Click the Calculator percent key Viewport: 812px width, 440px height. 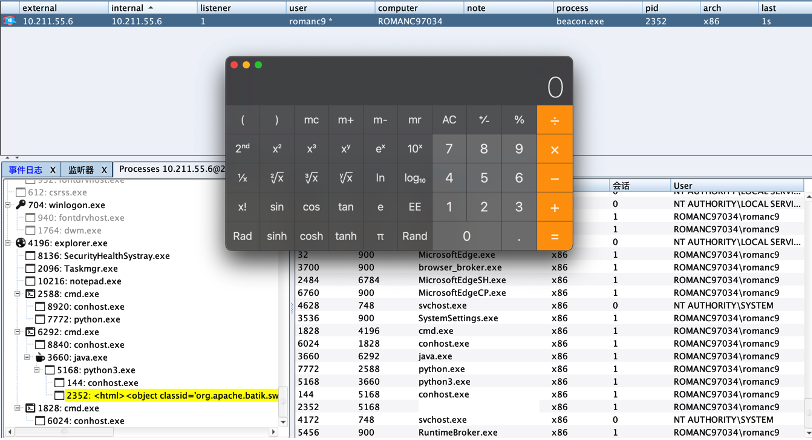click(x=519, y=120)
